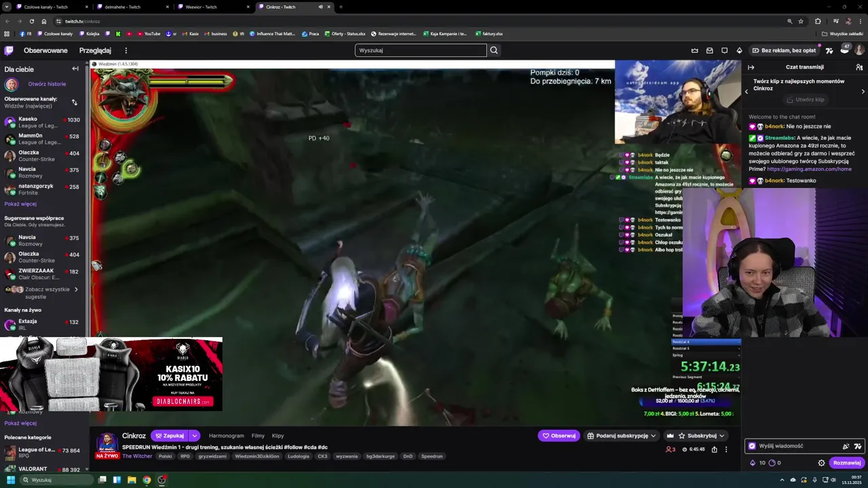
Task: Click Speedrun tag
Action: (x=432, y=456)
